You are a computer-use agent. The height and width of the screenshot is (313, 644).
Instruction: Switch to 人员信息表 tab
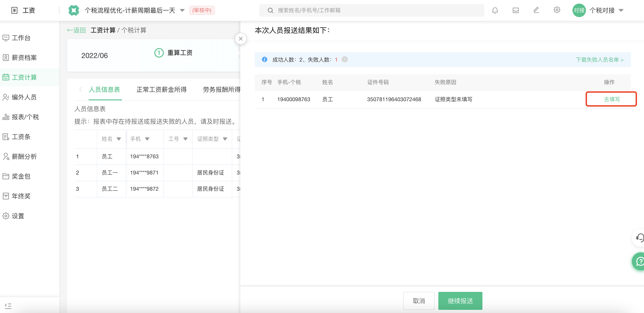click(x=104, y=89)
